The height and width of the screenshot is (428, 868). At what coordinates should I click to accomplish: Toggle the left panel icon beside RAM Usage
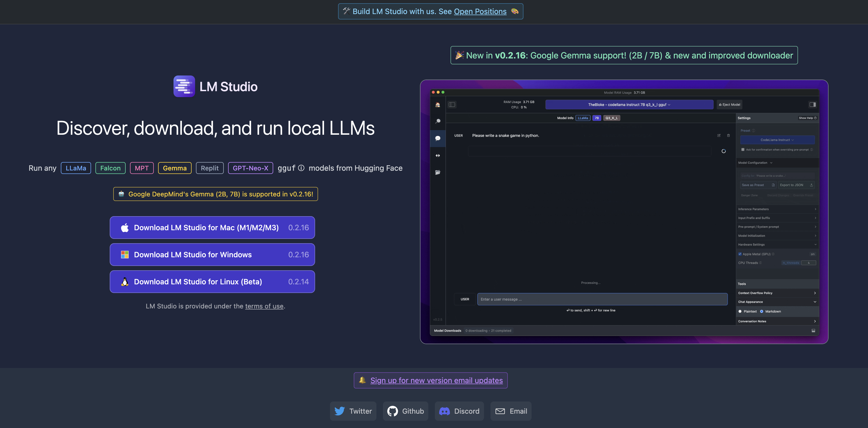[x=452, y=104]
